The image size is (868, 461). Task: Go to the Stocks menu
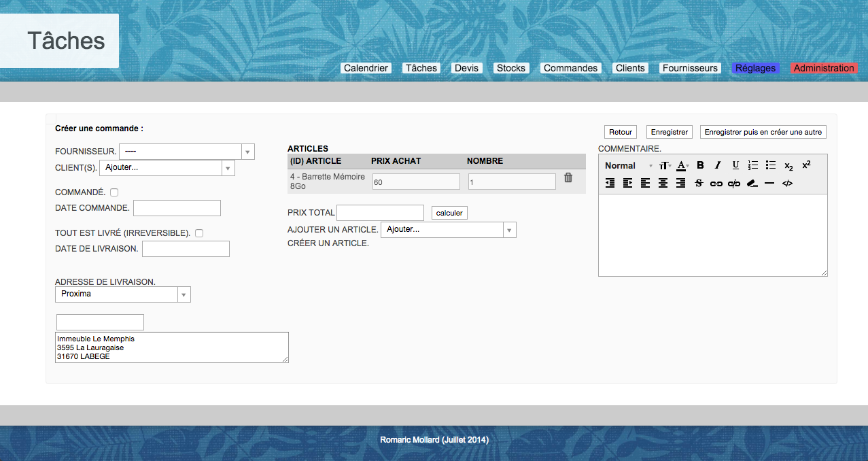point(510,68)
